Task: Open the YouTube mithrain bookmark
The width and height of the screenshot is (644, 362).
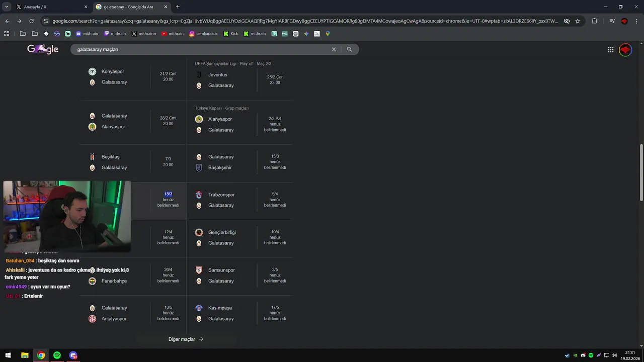Action: (x=173, y=34)
